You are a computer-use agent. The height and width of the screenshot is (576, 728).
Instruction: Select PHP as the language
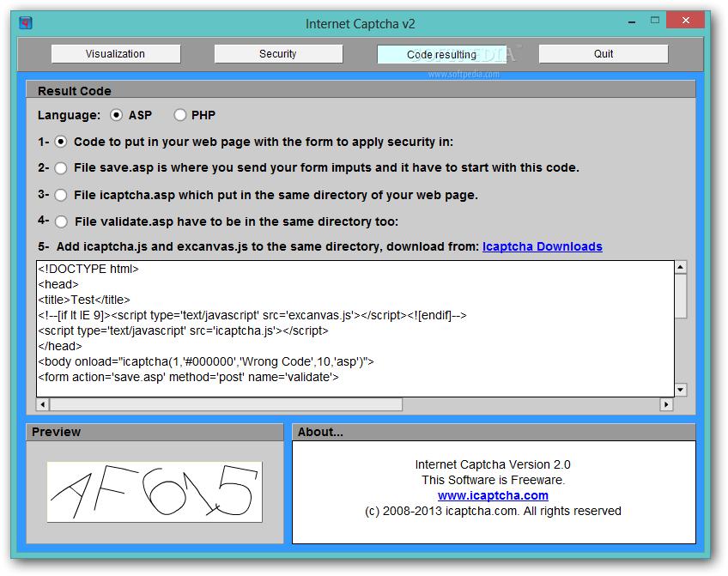180,115
